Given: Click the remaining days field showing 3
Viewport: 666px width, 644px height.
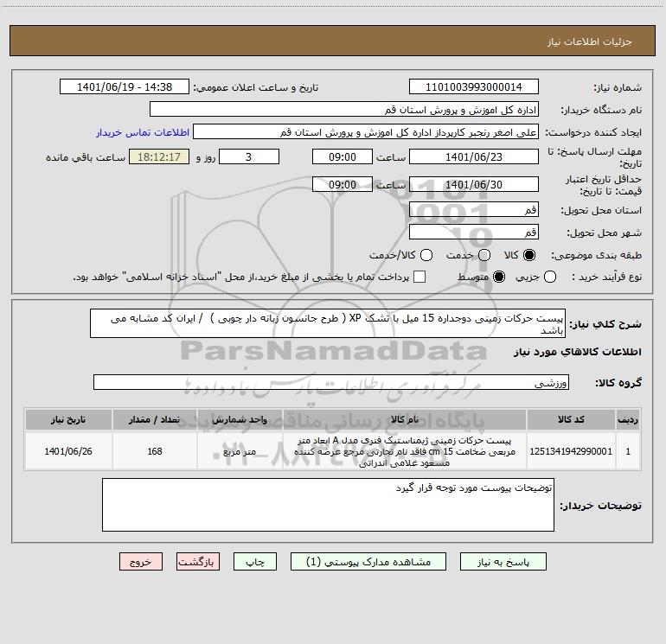Looking at the screenshot, I should (249, 156).
